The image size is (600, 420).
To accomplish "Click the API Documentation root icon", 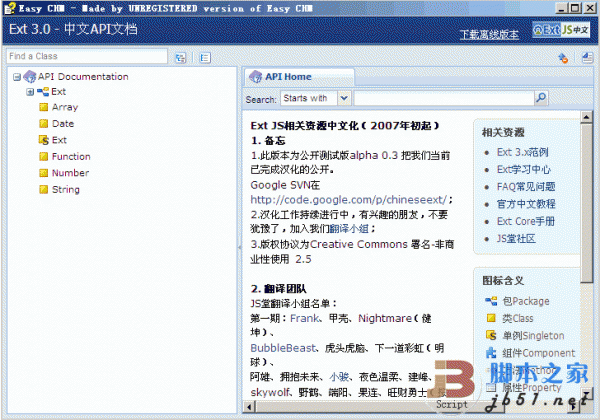I will 30,77.
